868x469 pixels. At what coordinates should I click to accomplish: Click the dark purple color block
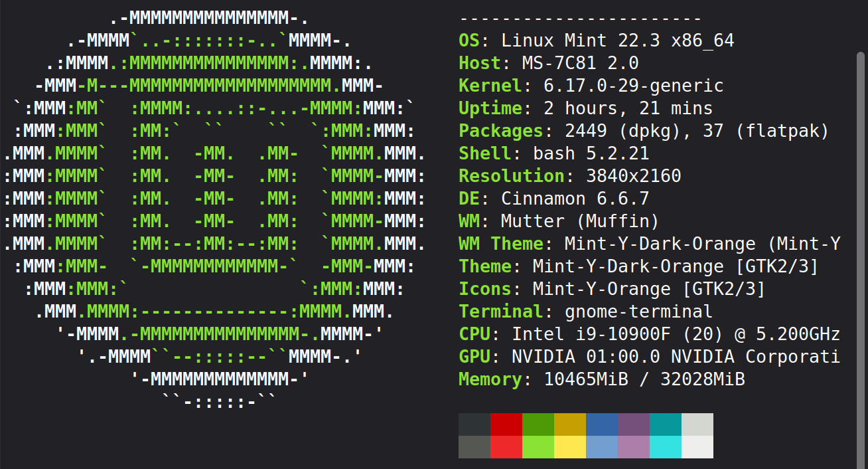tap(634, 424)
